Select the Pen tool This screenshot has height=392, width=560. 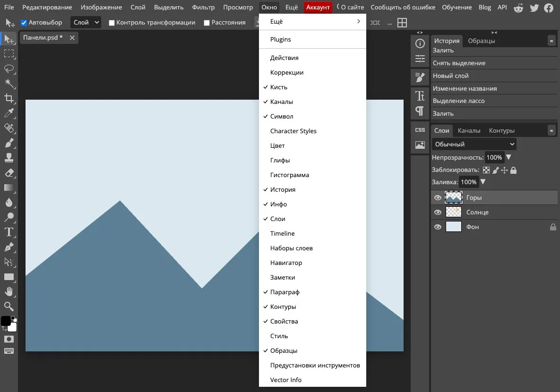click(x=9, y=247)
